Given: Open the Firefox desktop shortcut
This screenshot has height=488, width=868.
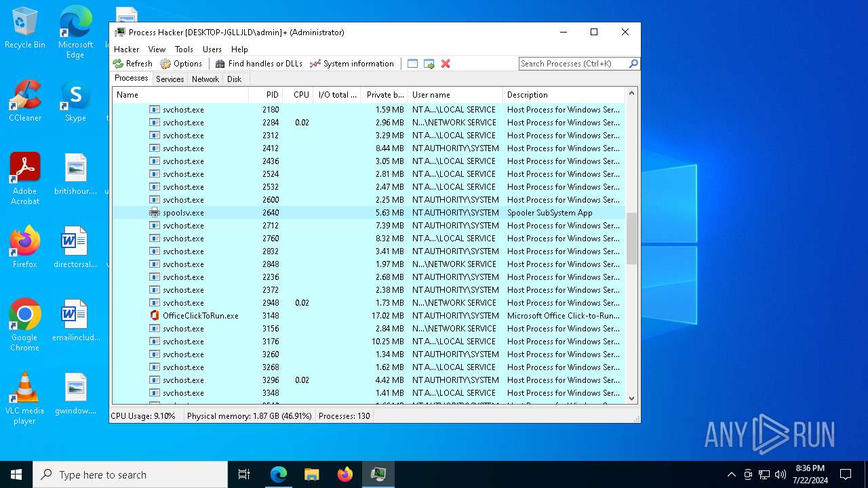Looking at the screenshot, I should 25,248.
